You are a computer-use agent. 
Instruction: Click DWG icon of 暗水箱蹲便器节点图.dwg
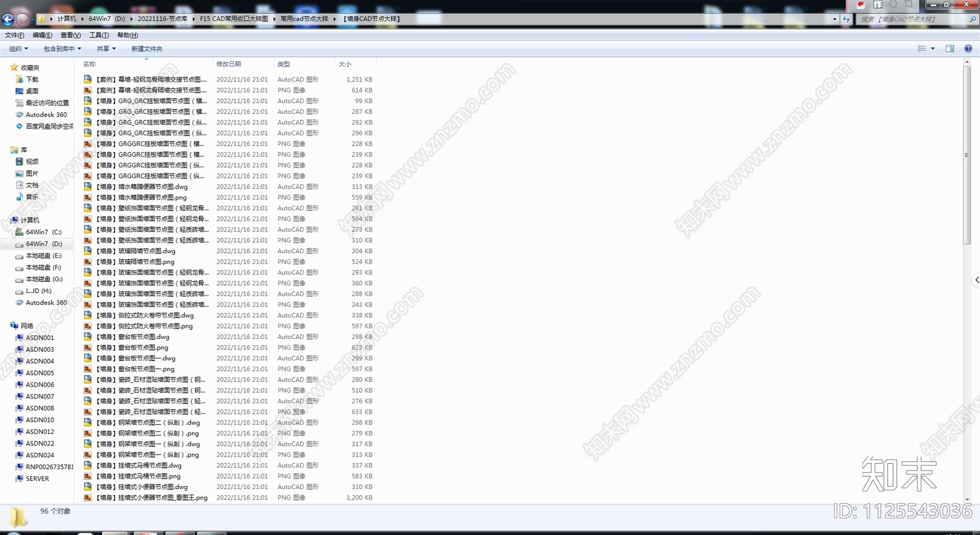pos(88,186)
